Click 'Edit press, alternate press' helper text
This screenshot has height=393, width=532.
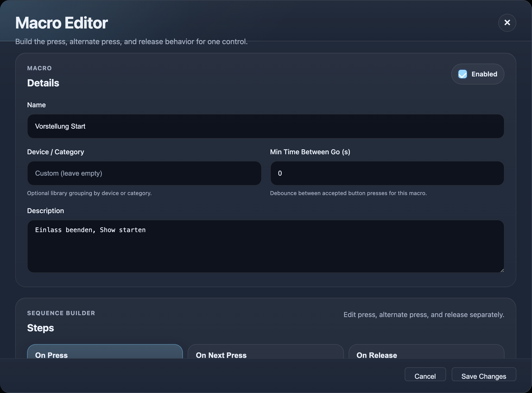(424, 315)
